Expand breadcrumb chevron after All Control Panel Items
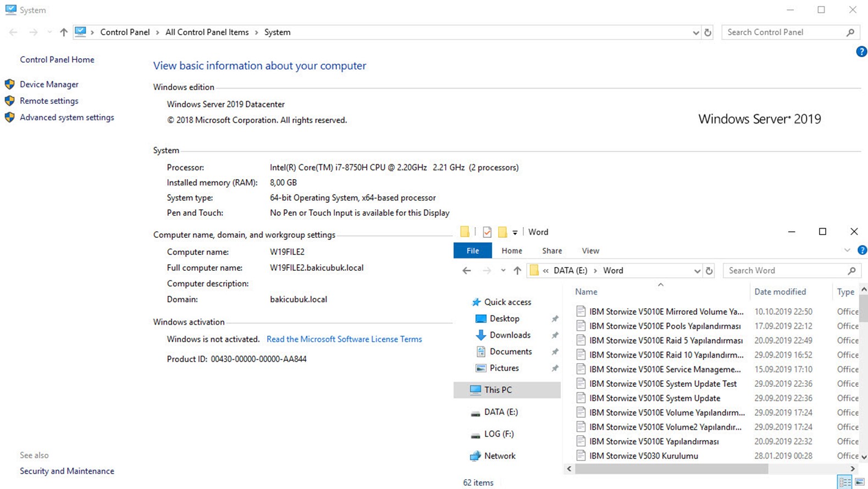The width and height of the screenshot is (868, 489). click(257, 32)
